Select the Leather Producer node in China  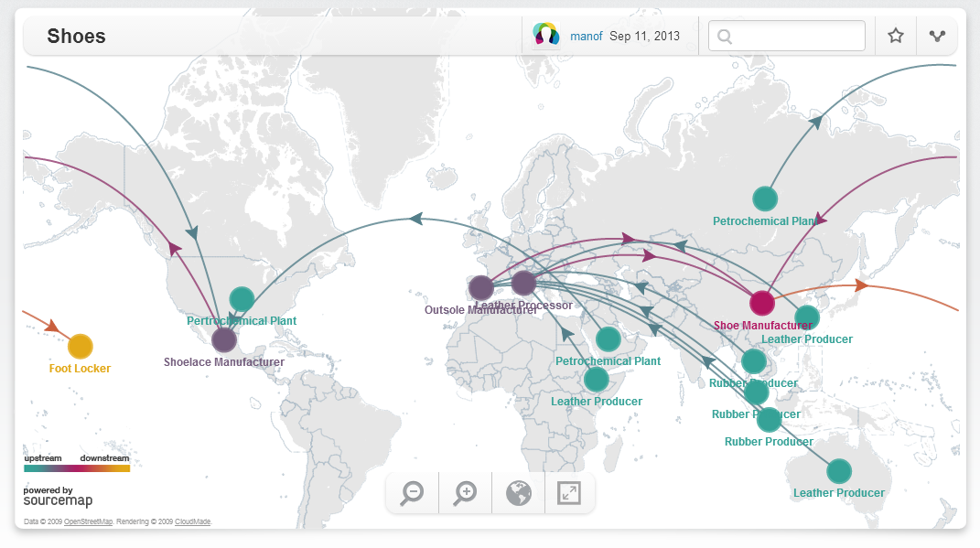click(x=807, y=317)
